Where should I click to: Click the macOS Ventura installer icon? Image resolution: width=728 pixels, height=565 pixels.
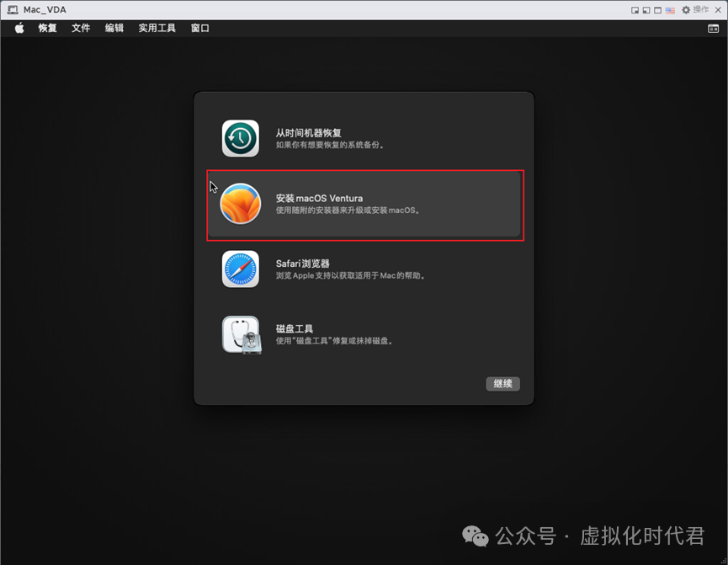(x=241, y=204)
